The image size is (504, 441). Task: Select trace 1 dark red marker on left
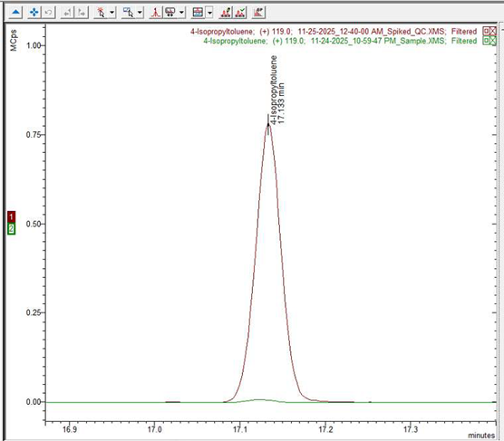pos(11,216)
